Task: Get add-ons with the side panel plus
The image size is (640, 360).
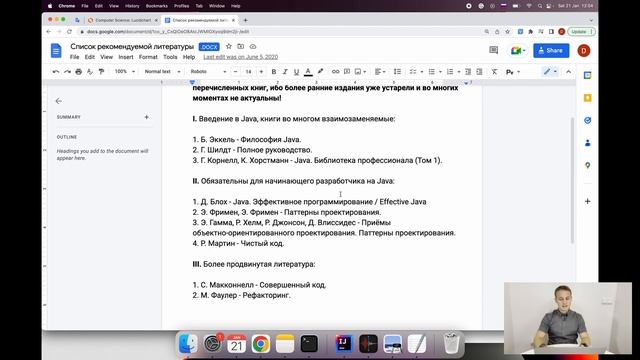Action: pos(587,201)
